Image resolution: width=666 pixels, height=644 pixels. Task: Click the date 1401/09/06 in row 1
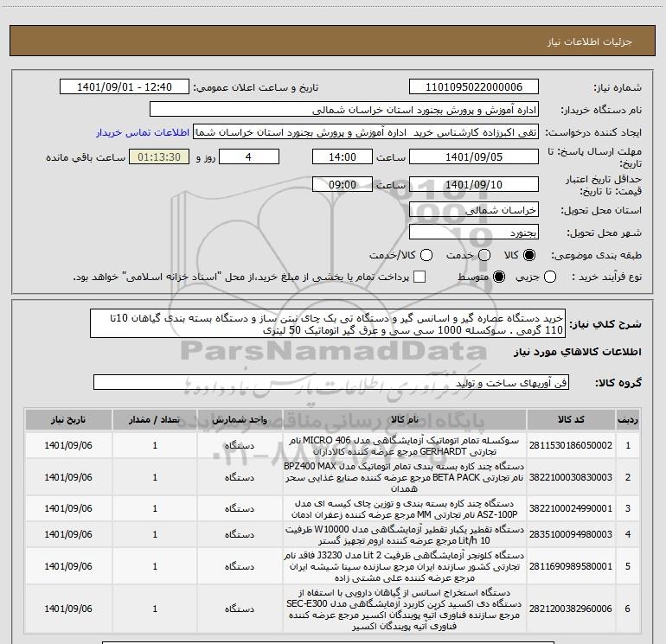coord(68,445)
